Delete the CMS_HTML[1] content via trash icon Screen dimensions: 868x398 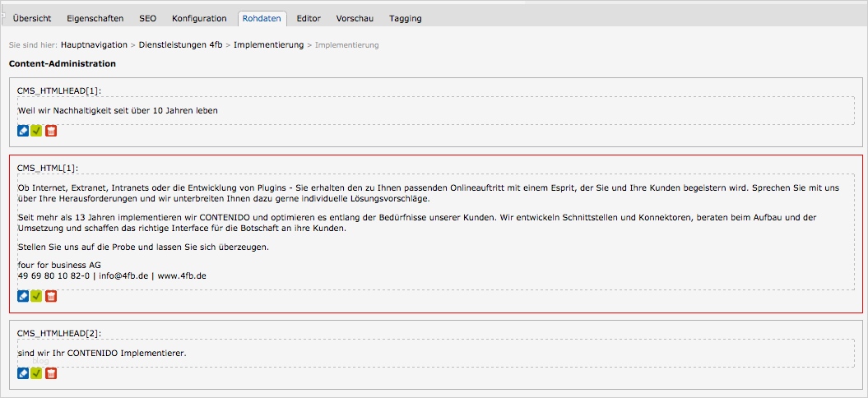click(x=50, y=295)
